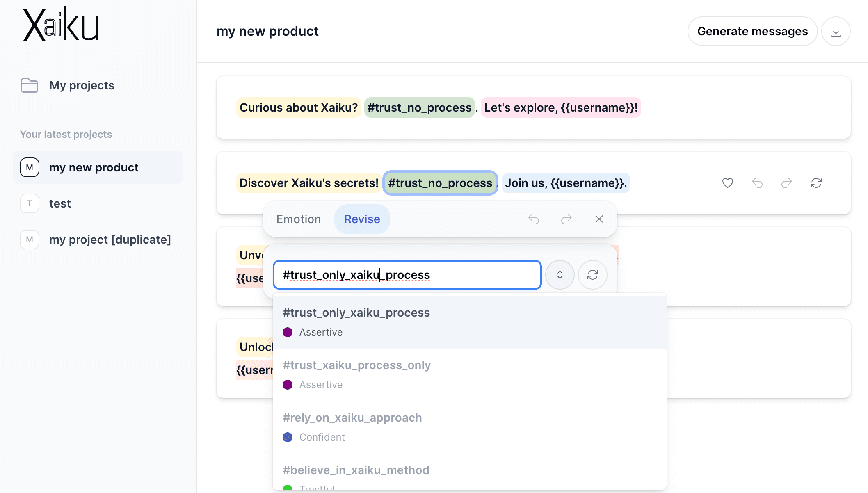Viewport: 868px width, 493px height.
Task: Pick #believe_in_xaiku_method suggestion
Action: point(355,470)
